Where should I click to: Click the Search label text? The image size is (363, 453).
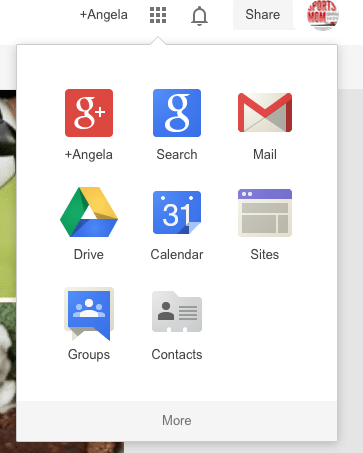tap(177, 155)
